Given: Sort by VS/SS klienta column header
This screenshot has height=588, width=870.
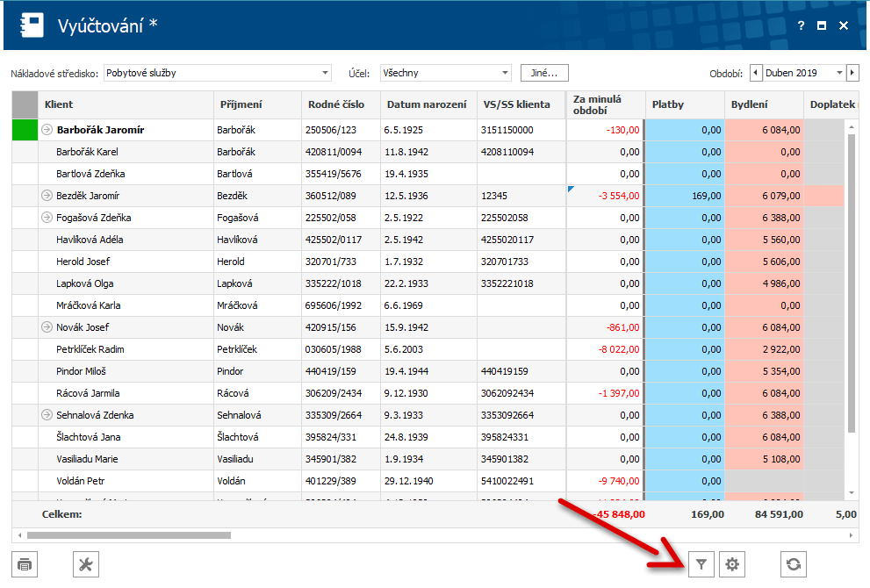Looking at the screenshot, I should click(x=521, y=104).
